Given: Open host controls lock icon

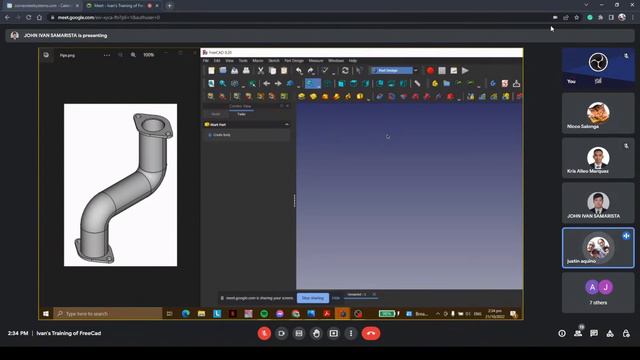Looking at the screenshot, I should click(626, 333).
